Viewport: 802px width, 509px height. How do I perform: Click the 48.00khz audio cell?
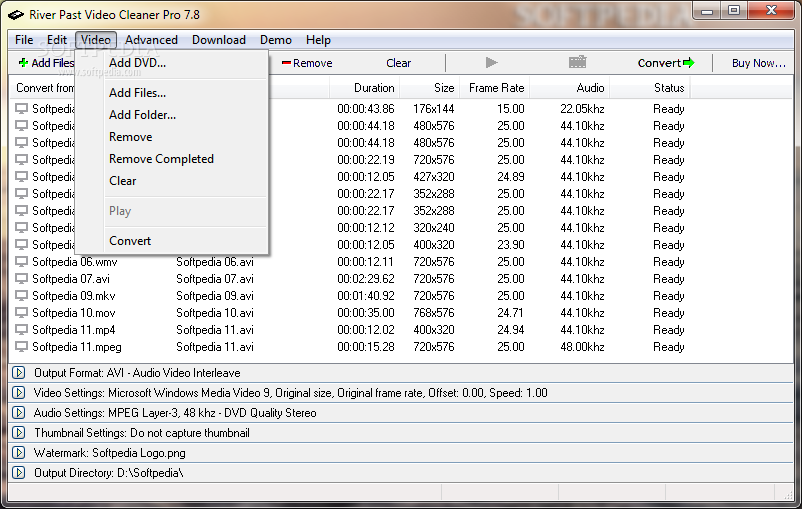pos(582,347)
